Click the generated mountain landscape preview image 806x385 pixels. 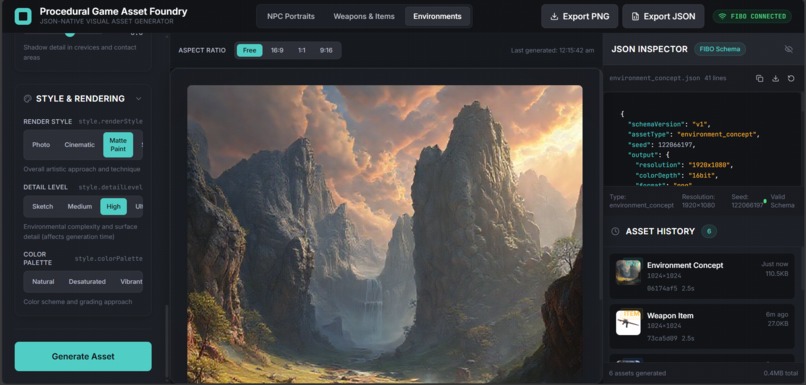384,234
